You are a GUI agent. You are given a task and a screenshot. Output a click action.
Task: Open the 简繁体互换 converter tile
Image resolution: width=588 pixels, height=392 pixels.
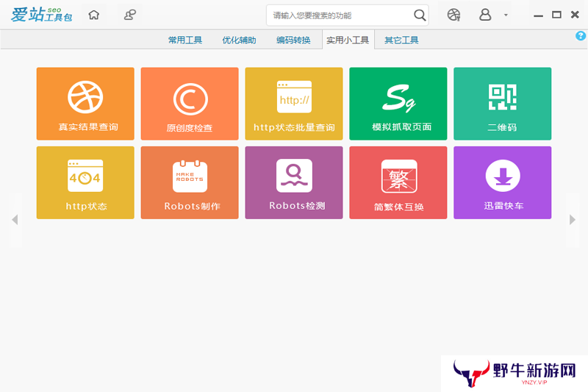(x=398, y=182)
